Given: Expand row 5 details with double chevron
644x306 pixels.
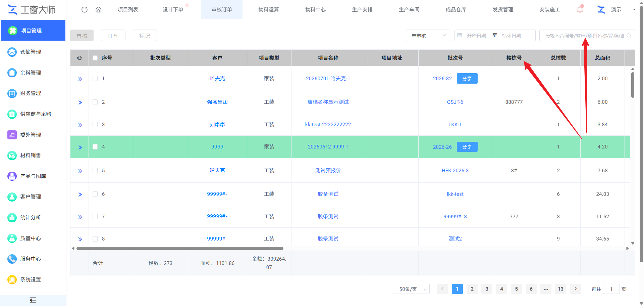Looking at the screenshot, I should 80,171.
